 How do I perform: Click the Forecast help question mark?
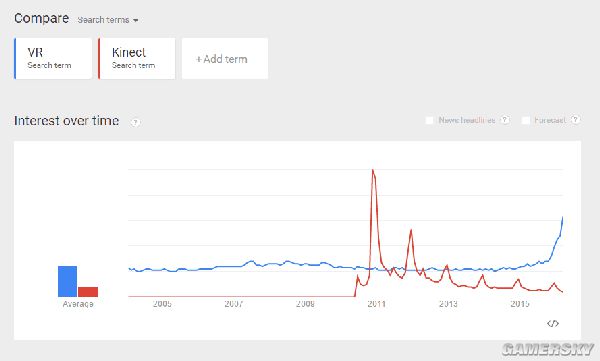pyautogui.click(x=575, y=120)
